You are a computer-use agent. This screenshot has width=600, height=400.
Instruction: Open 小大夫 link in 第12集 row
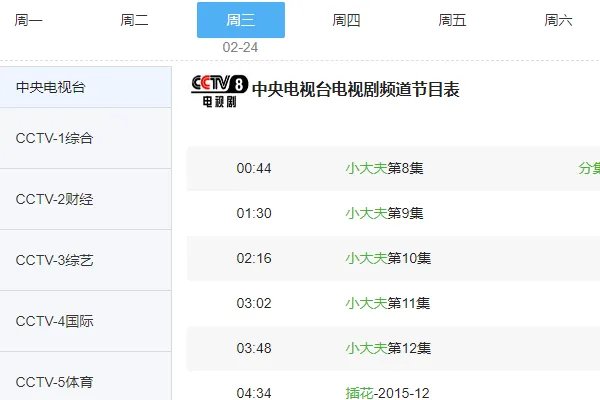pos(366,348)
